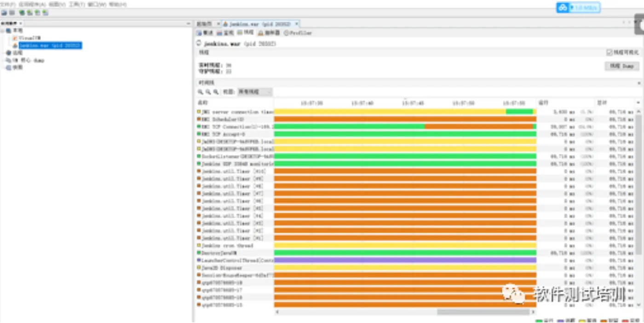
Task: Click the Total column header
Action: click(x=615, y=103)
